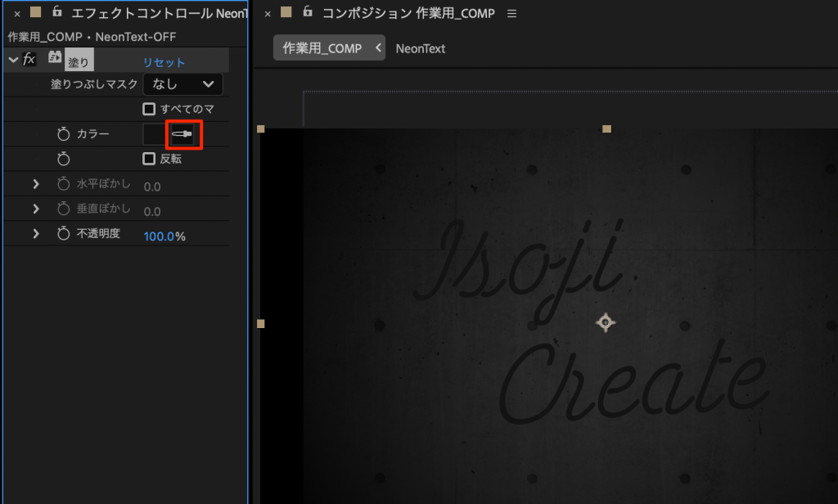Toggle the Effect Controls panel lock icon

pyautogui.click(x=56, y=12)
